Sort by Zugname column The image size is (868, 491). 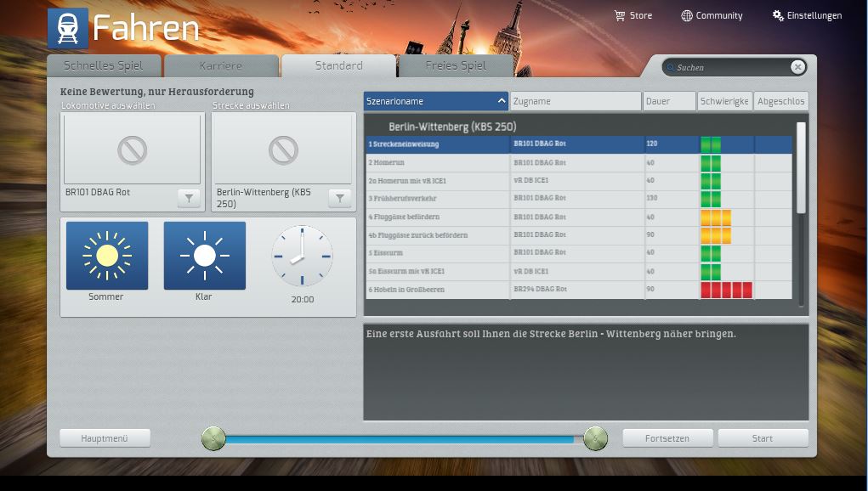[576, 101]
